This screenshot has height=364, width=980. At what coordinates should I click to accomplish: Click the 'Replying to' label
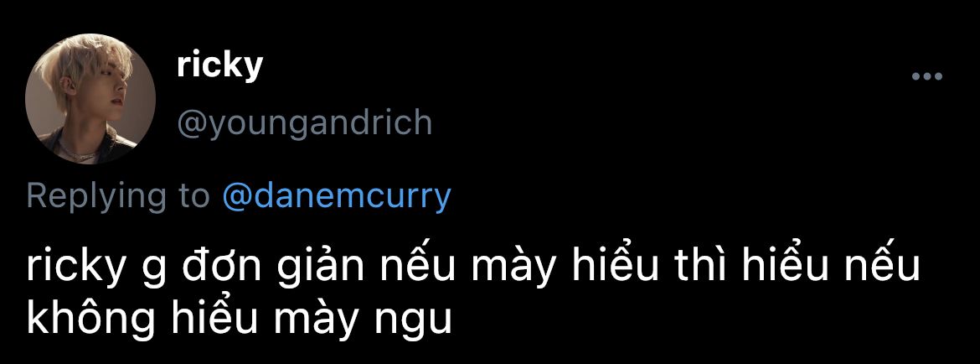[118, 196]
